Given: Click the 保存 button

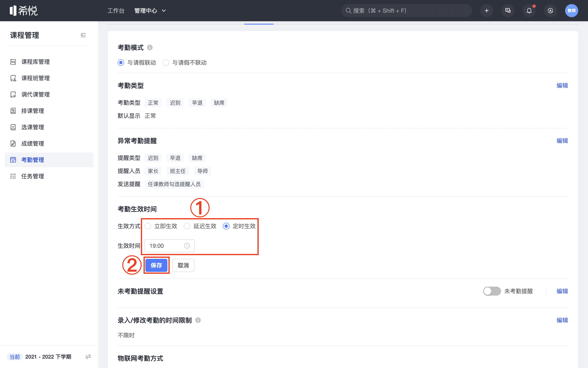Looking at the screenshot, I should click(x=156, y=265).
